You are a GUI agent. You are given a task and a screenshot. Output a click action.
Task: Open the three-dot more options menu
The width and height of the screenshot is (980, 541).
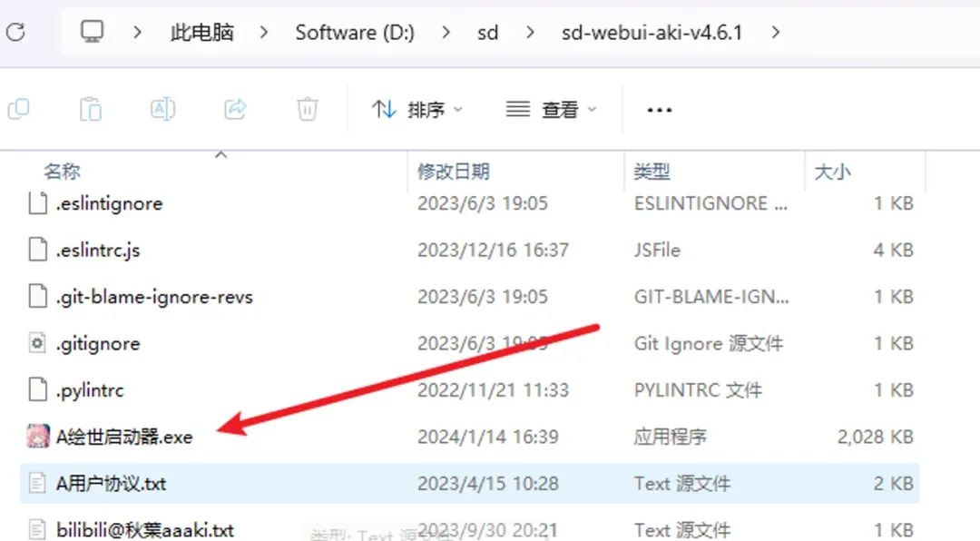tap(659, 110)
